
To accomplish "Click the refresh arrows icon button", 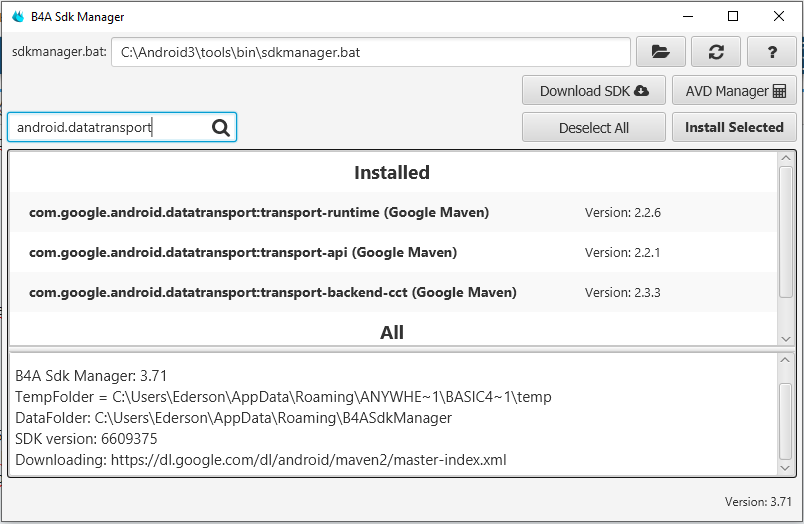I will (x=716, y=52).
